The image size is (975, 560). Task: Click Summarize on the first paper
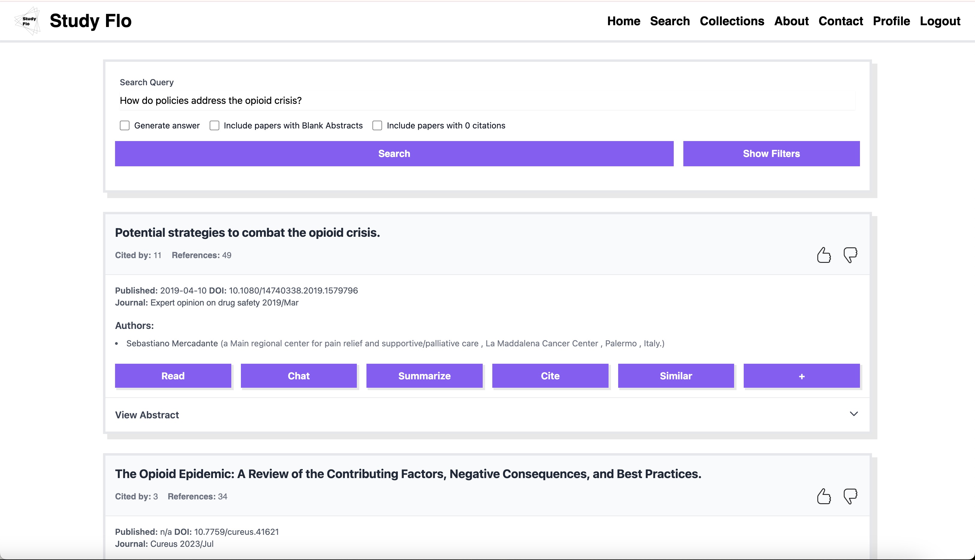pyautogui.click(x=424, y=376)
